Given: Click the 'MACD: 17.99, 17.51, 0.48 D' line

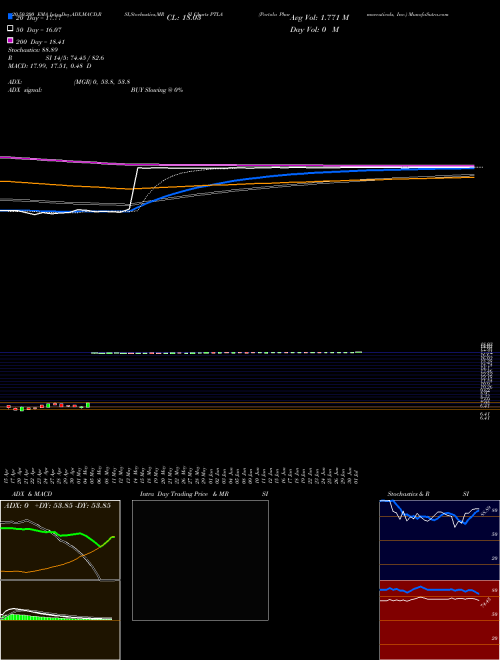Looking at the screenshot, I should tap(50, 66).
